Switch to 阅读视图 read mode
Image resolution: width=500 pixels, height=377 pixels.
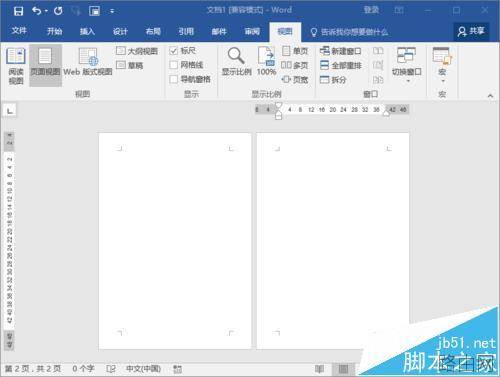16,66
